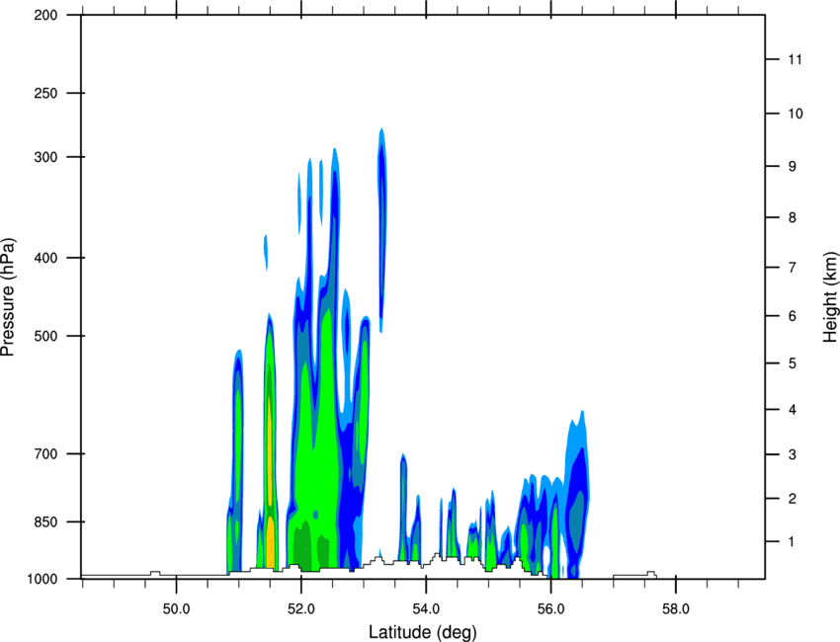Screen dimensions: 840x642
Task: Select the 500 pressure tick label
Action: click(x=45, y=336)
